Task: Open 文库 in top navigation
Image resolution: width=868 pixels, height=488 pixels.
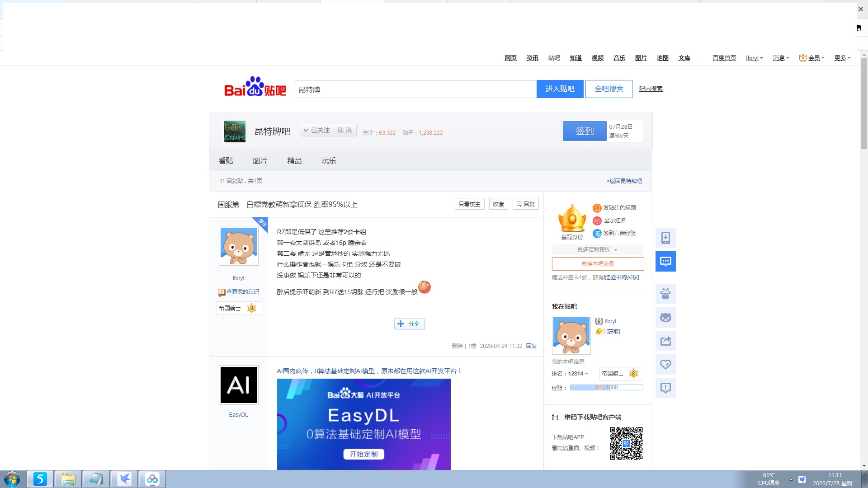Action: (x=684, y=58)
